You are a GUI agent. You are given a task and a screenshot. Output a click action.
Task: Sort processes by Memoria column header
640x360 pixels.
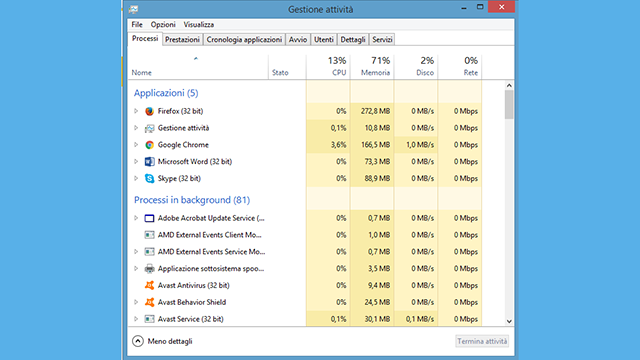(x=372, y=67)
